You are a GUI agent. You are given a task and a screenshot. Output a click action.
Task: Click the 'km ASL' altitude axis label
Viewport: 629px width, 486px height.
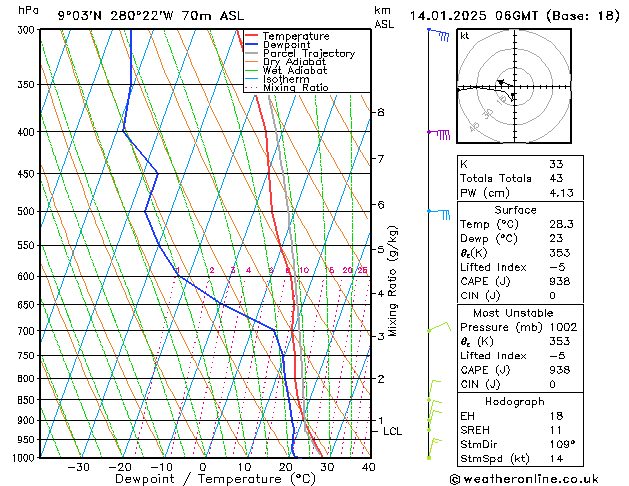pos(384,17)
